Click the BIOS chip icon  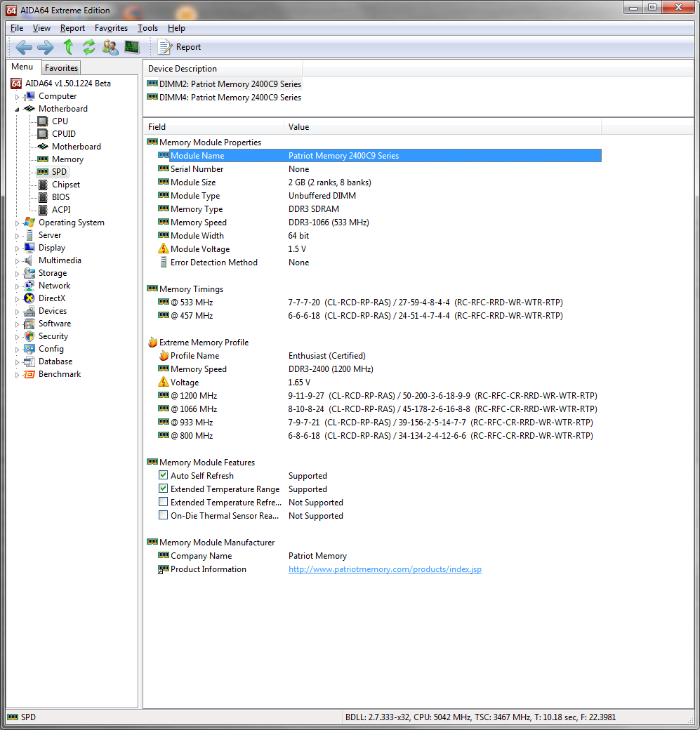(42, 197)
